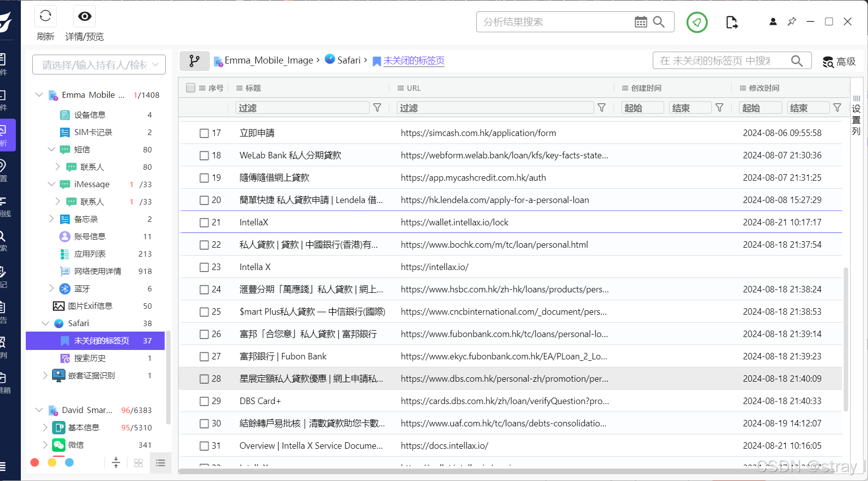Sort by the 创建时间 column header
Screen dimensions: 868x481
coord(646,88)
